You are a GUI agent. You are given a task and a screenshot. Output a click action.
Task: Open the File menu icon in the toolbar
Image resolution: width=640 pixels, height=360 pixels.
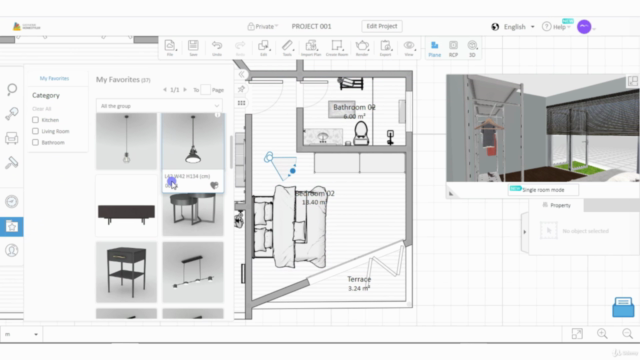click(x=170, y=48)
